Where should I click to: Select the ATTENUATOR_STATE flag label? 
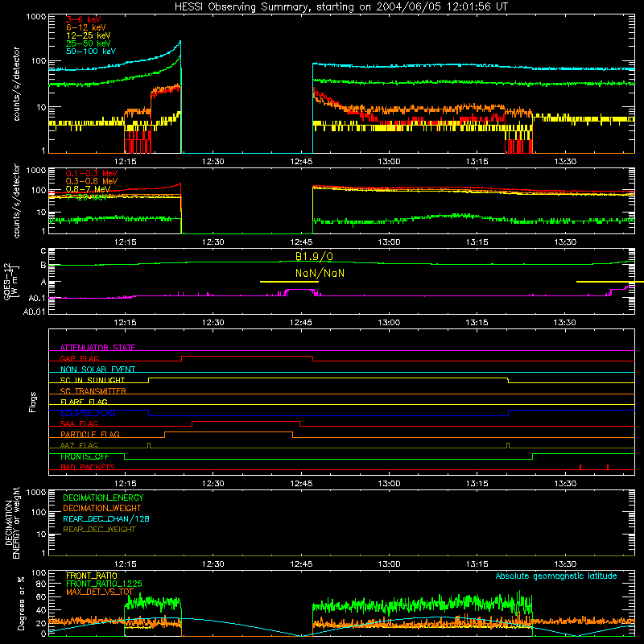click(97, 348)
